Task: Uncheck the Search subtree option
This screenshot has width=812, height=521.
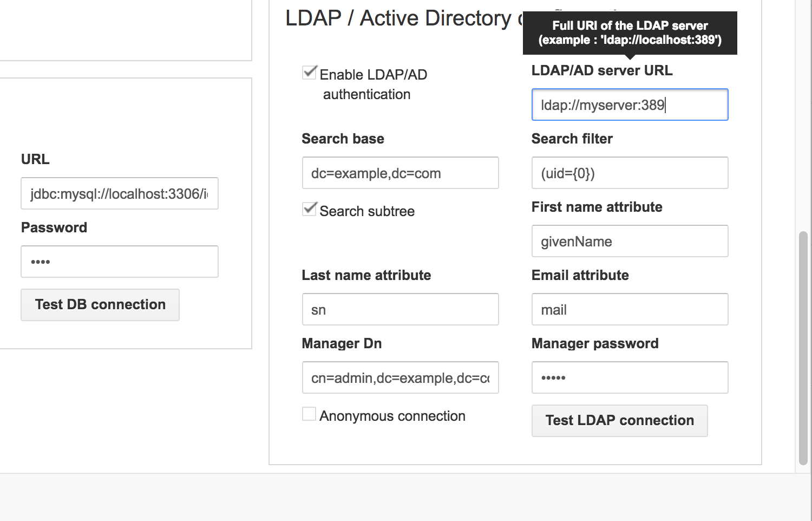Action: [309, 209]
